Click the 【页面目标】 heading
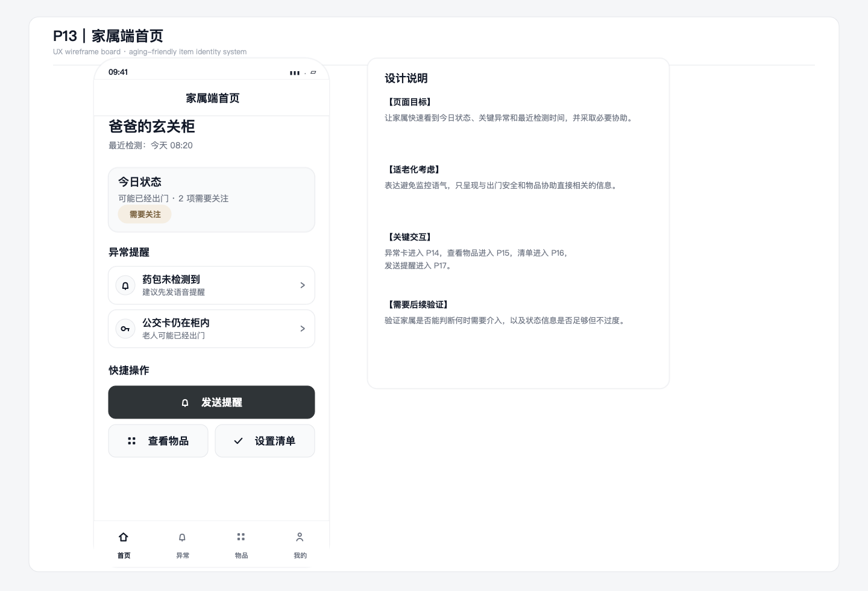Image resolution: width=868 pixels, height=591 pixels. [409, 102]
